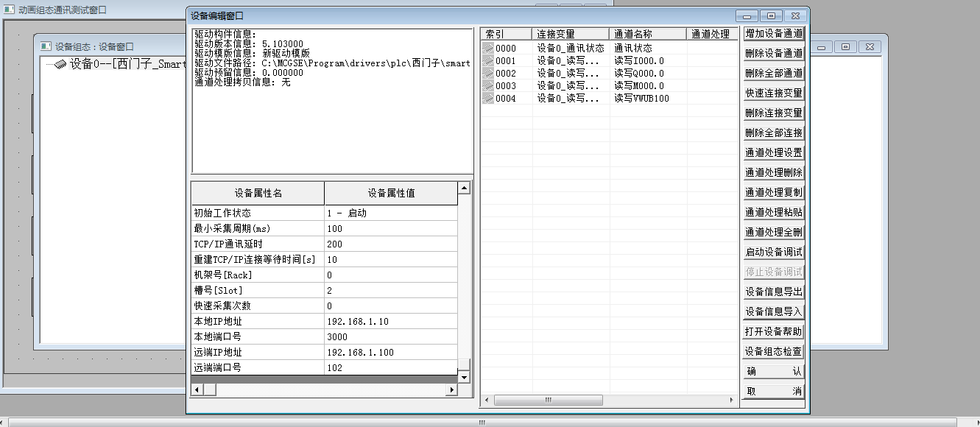Viewport: 980px width, 427px height.
Task: Select the 初始工作状态 value cell
Action: pos(390,213)
